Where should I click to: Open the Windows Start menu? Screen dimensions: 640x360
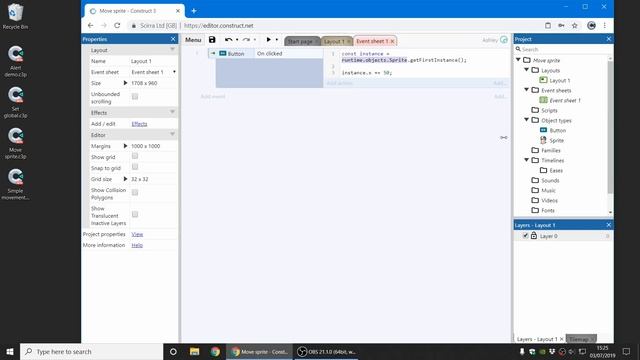point(10,351)
